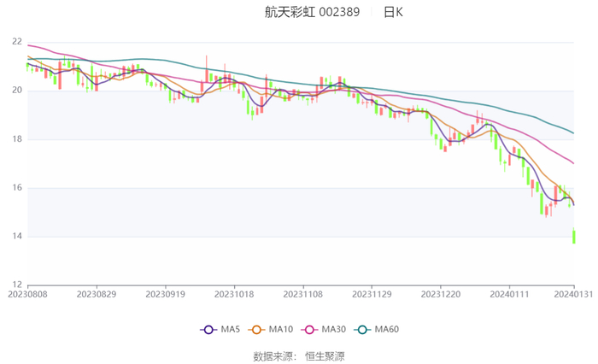Click the 恒生聚源 data source text

(x=326, y=356)
